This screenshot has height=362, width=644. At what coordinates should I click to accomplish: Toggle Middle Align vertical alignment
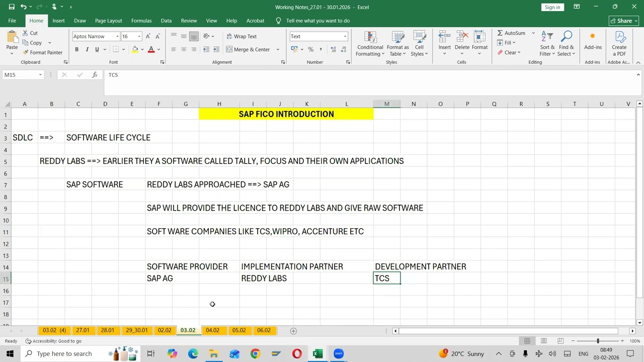(x=184, y=36)
